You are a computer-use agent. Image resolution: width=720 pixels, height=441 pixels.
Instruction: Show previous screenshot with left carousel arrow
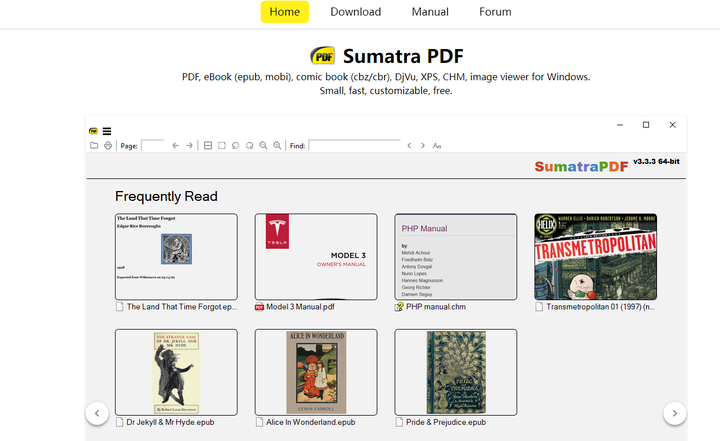[97, 413]
